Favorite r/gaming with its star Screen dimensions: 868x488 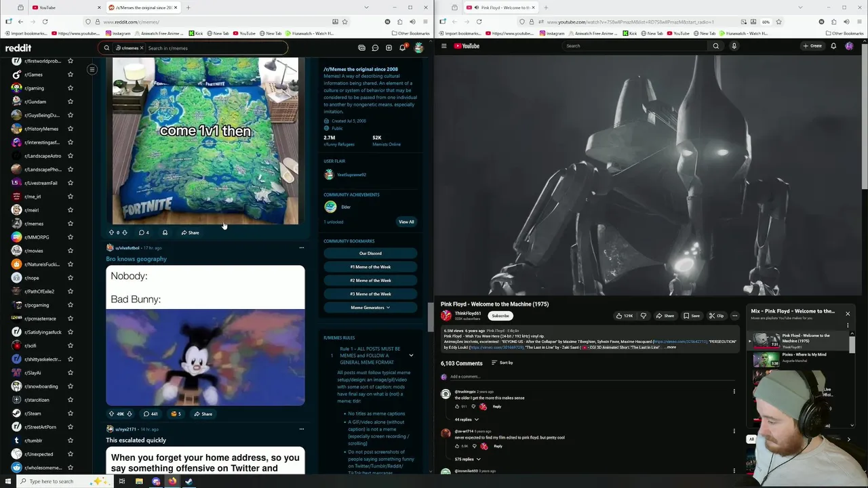click(70, 88)
